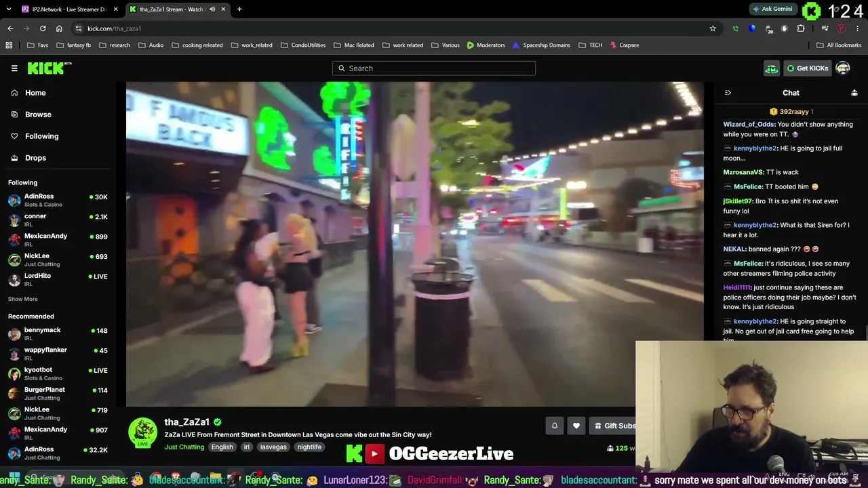Image resolution: width=868 pixels, height=488 pixels.
Task: Open the tab search dropdown arrow
Action: (x=9, y=9)
